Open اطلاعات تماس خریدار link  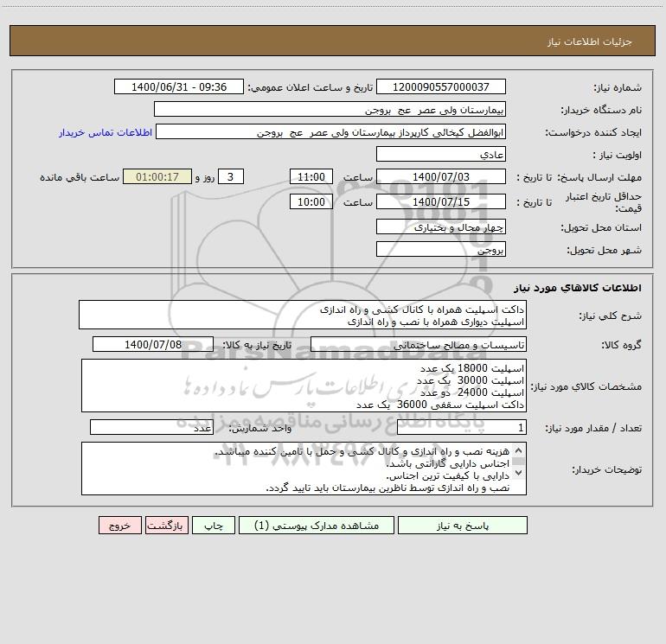pos(106,132)
